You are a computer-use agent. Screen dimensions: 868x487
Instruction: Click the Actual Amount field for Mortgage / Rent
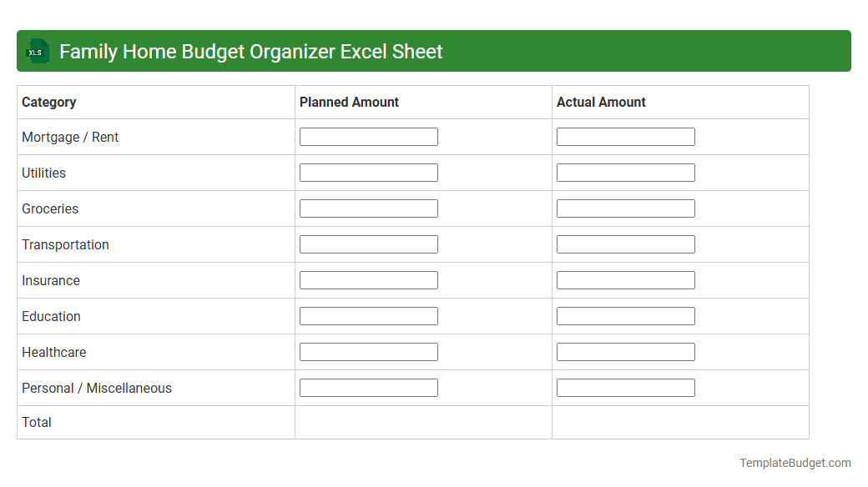click(625, 136)
